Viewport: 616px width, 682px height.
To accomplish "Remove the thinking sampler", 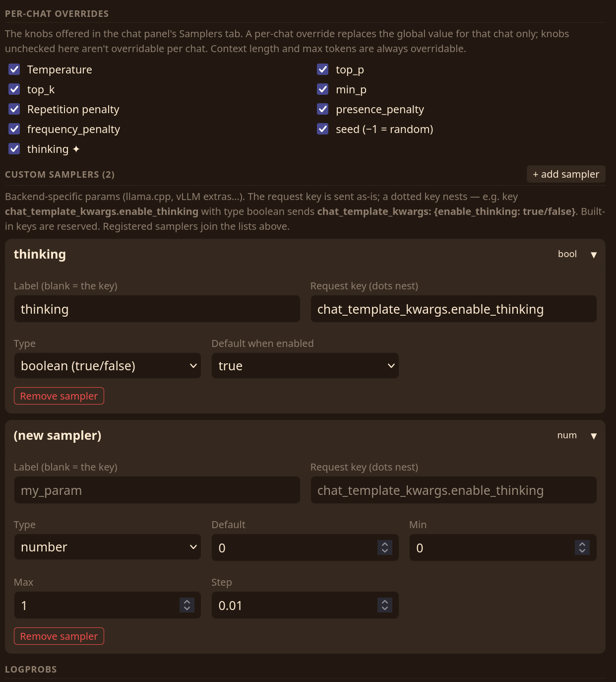I will tap(59, 396).
